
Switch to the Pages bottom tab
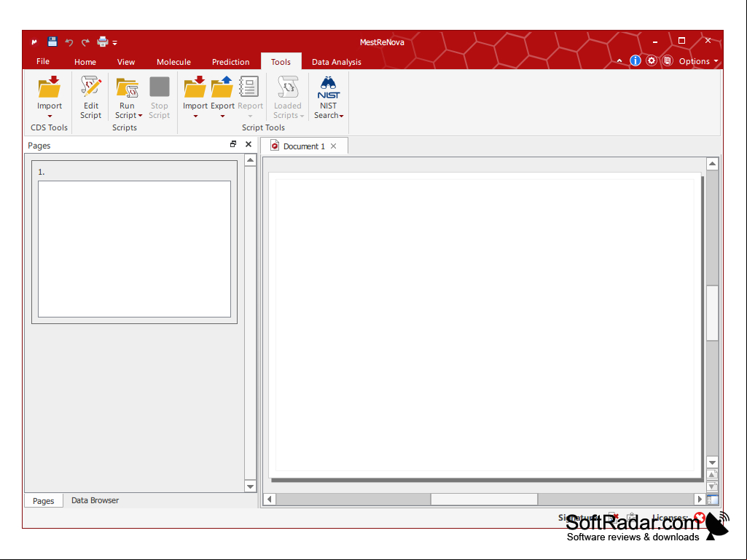[x=43, y=501]
